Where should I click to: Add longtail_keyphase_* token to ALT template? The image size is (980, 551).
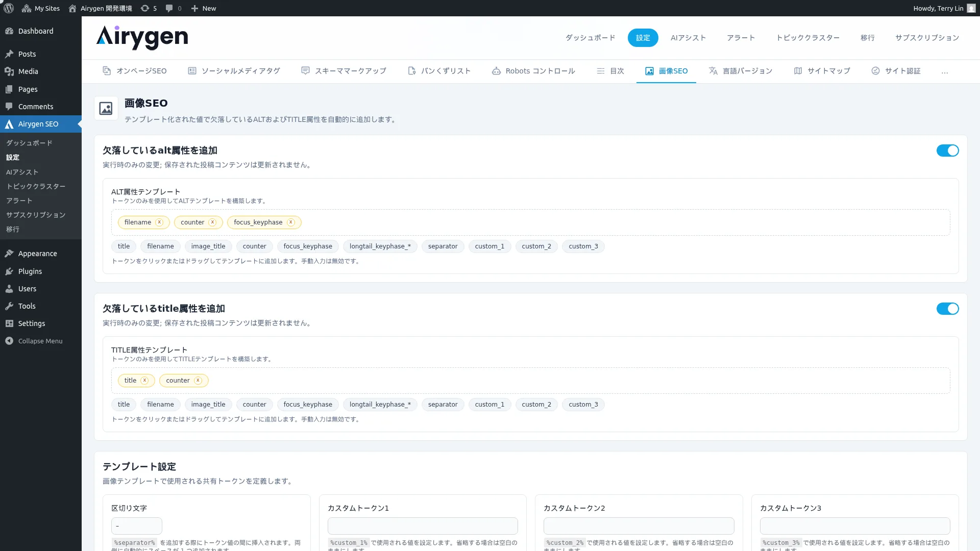pos(380,246)
